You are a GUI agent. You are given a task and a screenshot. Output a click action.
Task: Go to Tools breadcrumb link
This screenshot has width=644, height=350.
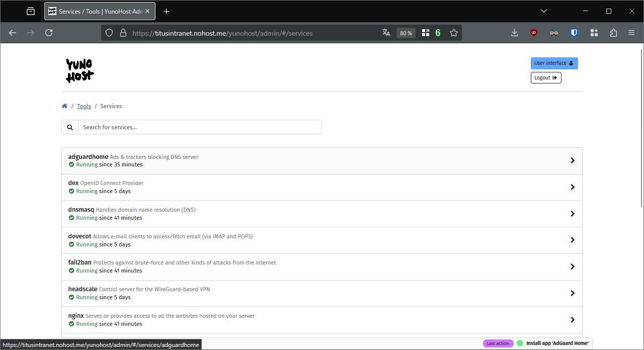click(x=84, y=106)
